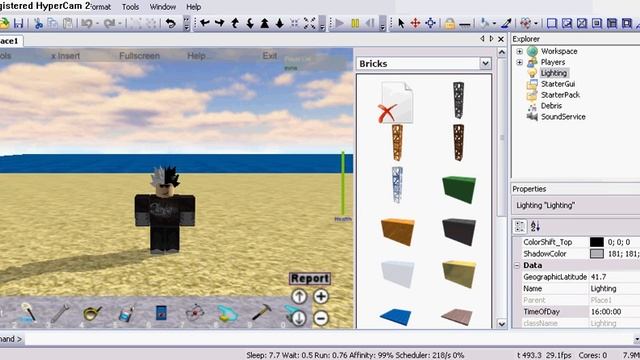Click the first blue surface square icon
This screenshot has width=640, height=360.
coord(552,23)
